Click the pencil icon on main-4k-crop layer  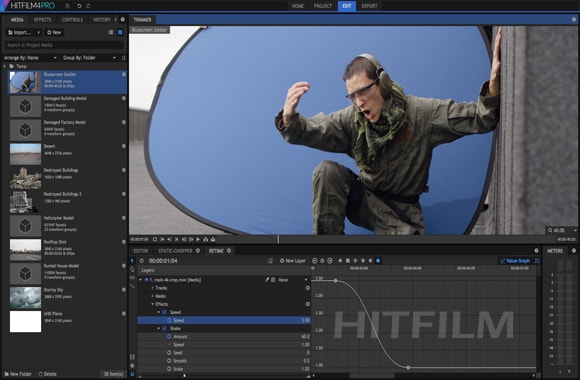tap(267, 280)
